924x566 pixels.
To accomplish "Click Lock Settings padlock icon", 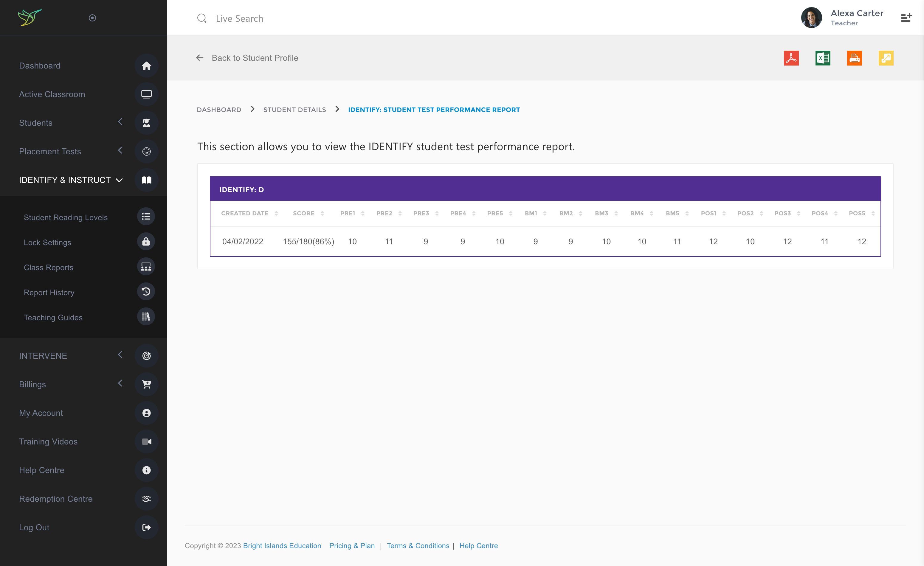I will tap(146, 242).
